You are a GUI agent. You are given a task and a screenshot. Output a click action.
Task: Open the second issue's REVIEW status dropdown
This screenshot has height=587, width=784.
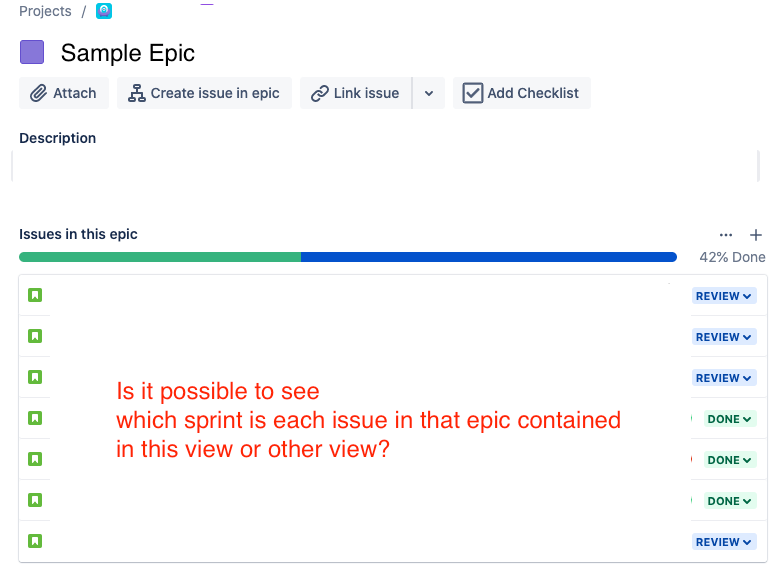(724, 336)
